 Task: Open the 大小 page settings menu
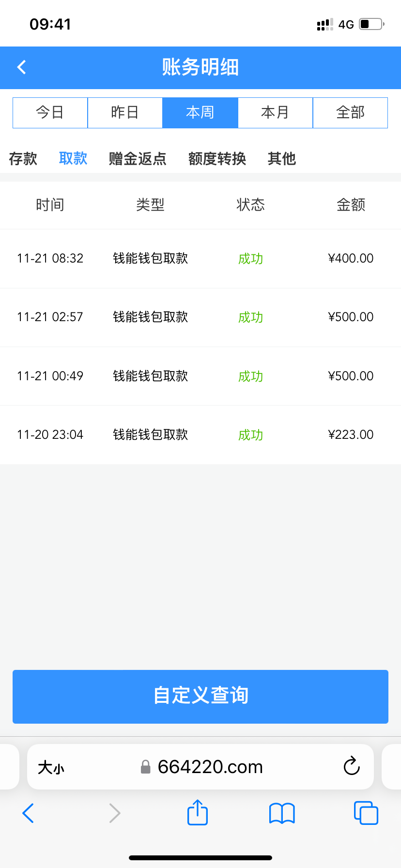tap(51, 767)
